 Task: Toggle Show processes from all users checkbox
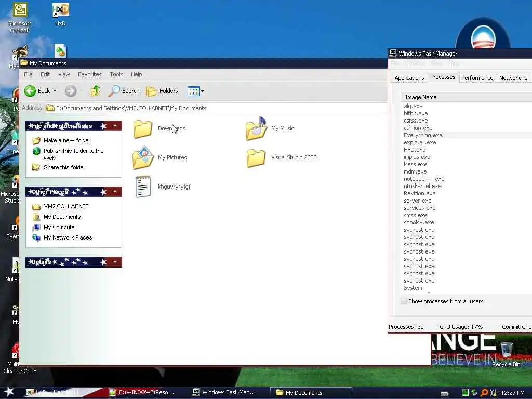point(404,301)
